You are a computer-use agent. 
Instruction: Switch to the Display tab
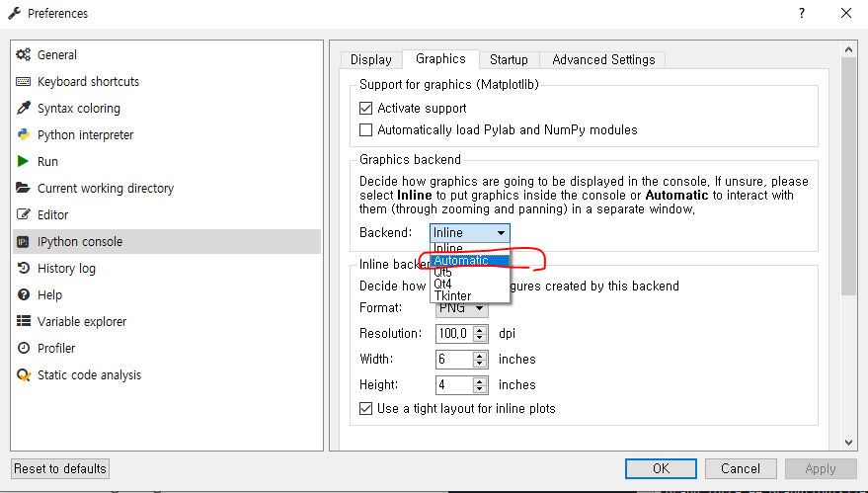pyautogui.click(x=371, y=60)
